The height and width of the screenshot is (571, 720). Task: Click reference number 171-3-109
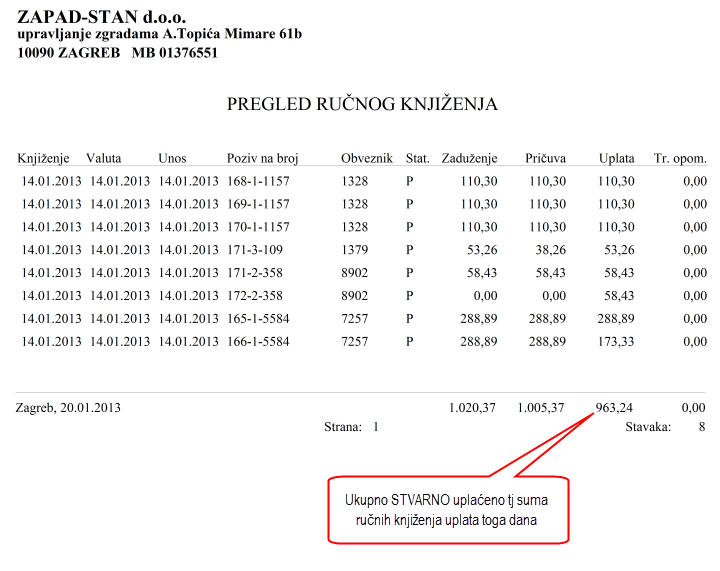point(255,250)
